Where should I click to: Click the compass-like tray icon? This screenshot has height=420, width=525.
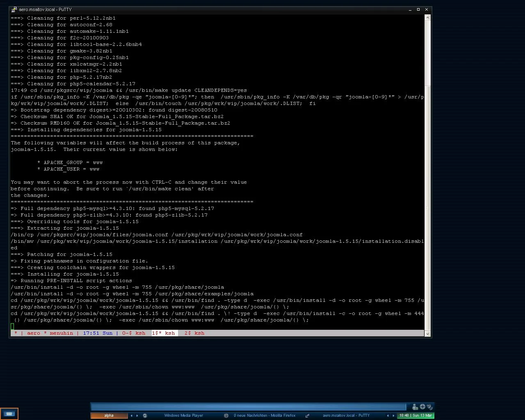coord(422,407)
